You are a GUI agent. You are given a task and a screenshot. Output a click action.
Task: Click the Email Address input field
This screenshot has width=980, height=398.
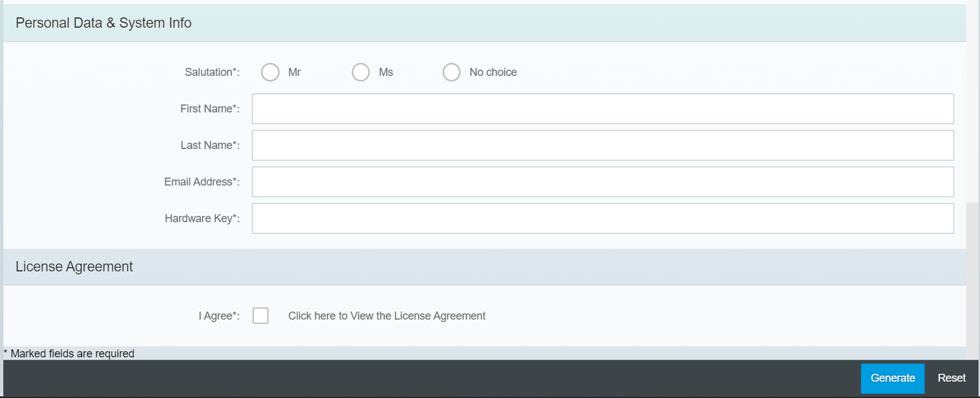(602, 182)
